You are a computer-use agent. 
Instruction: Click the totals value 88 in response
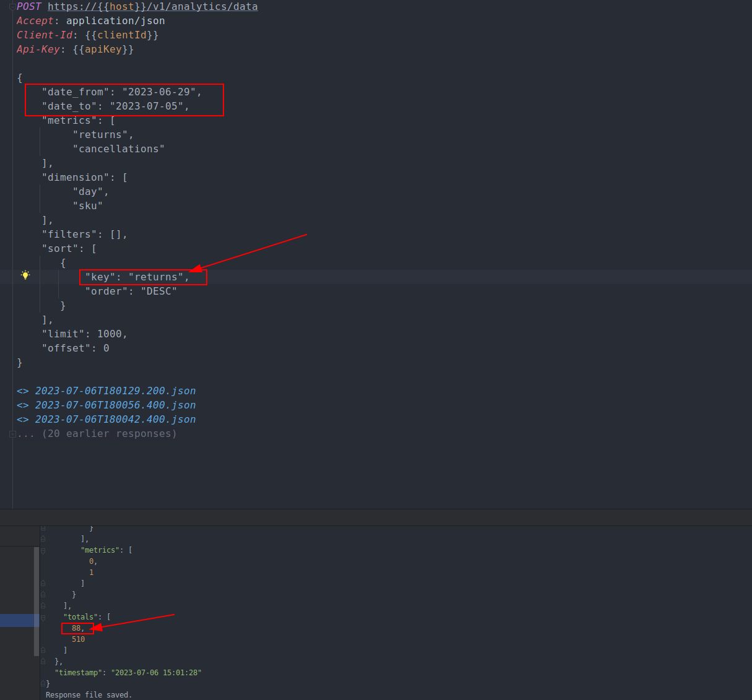(x=76, y=628)
